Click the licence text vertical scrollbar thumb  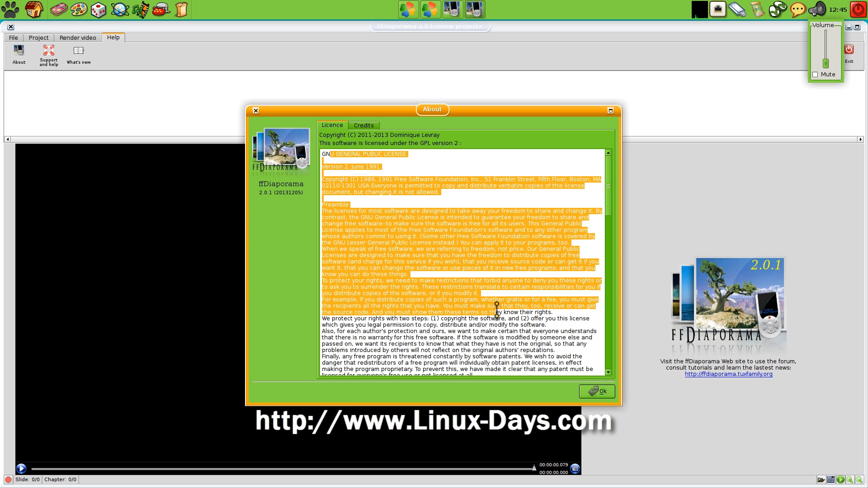pyautogui.click(x=608, y=186)
